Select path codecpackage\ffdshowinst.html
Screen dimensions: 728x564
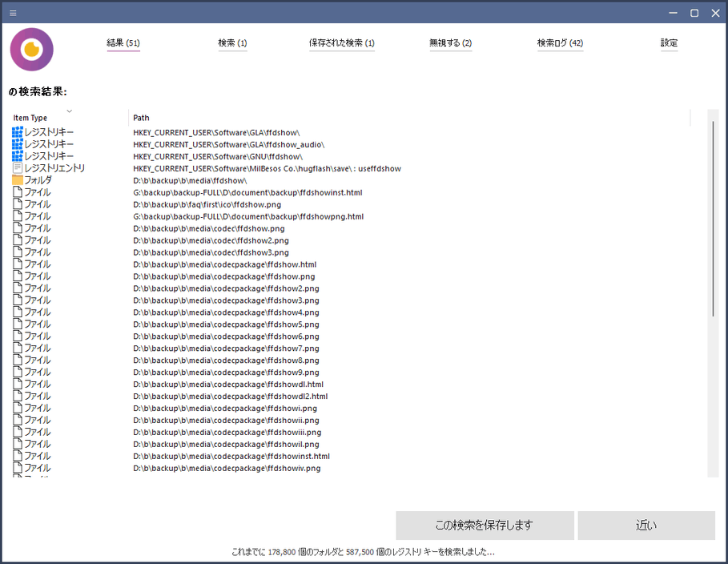click(x=231, y=456)
